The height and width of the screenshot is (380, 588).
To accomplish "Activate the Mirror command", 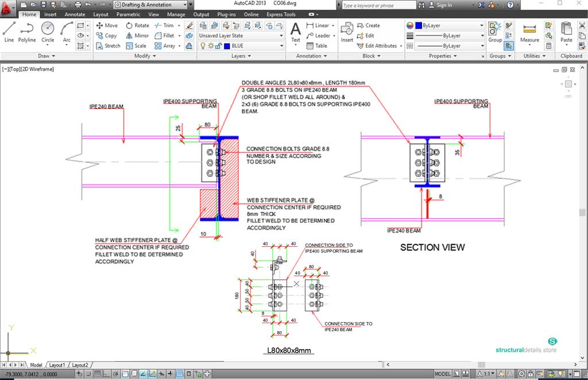I will (x=137, y=36).
